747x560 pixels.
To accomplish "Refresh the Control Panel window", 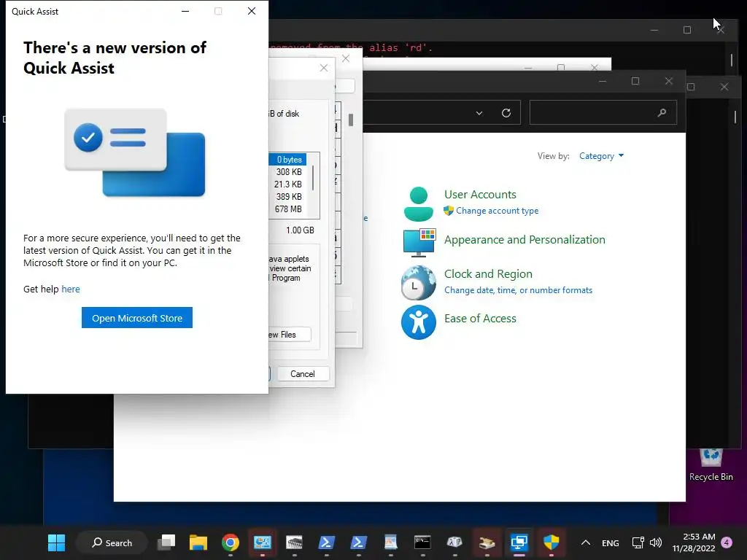I will pyautogui.click(x=506, y=113).
